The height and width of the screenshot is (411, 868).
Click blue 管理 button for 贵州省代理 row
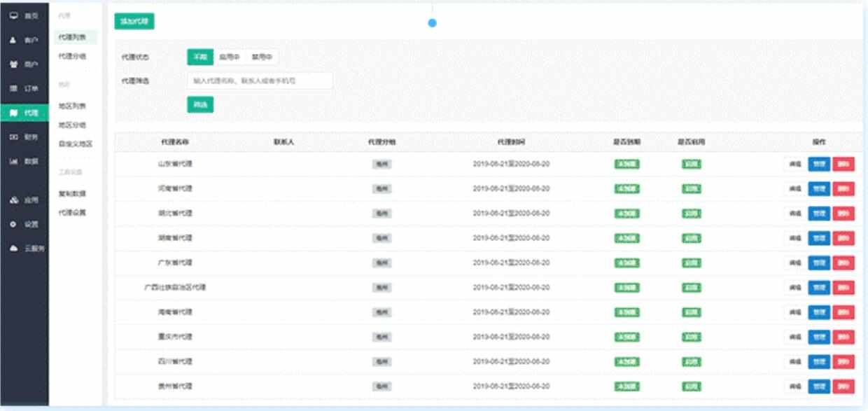coord(819,386)
